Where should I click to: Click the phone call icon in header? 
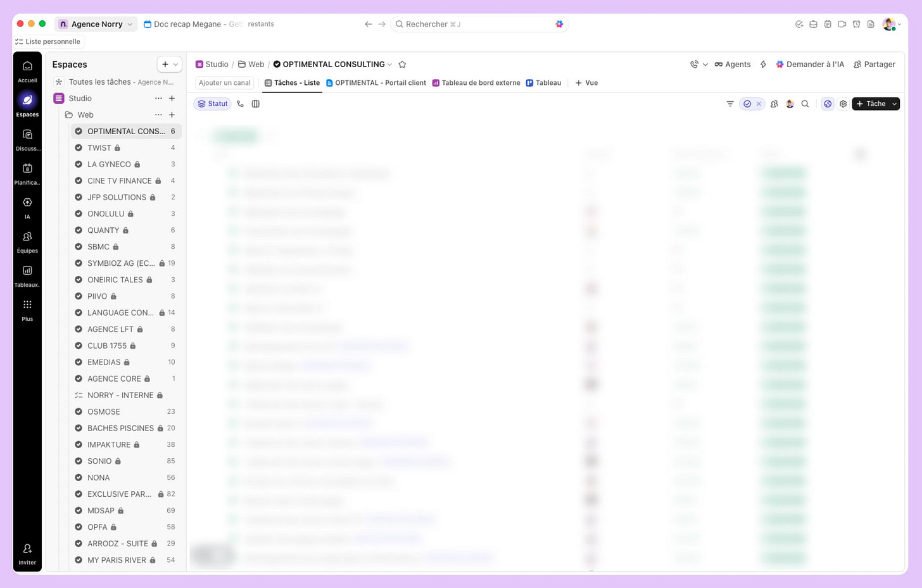694,65
